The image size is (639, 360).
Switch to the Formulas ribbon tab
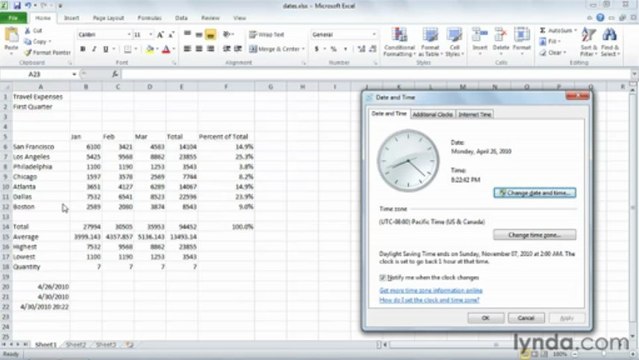click(149, 18)
